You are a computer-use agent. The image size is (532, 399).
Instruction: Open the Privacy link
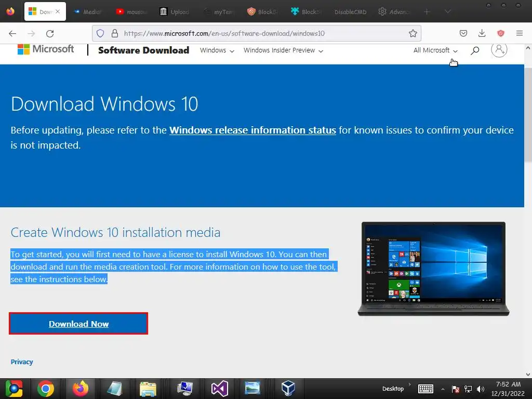(22, 362)
